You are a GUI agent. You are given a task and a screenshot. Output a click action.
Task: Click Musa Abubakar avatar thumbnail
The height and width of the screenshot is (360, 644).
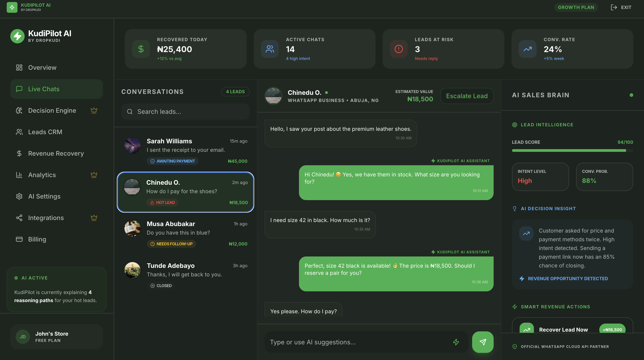(132, 228)
